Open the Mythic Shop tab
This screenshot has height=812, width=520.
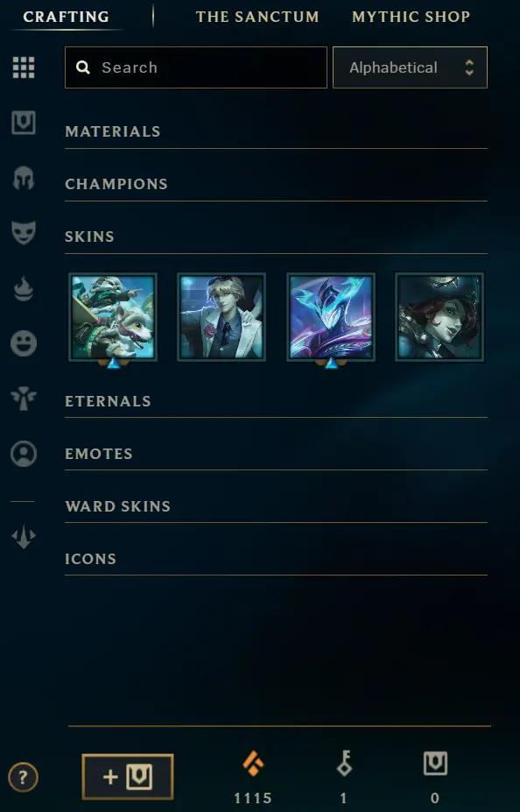[x=411, y=17]
